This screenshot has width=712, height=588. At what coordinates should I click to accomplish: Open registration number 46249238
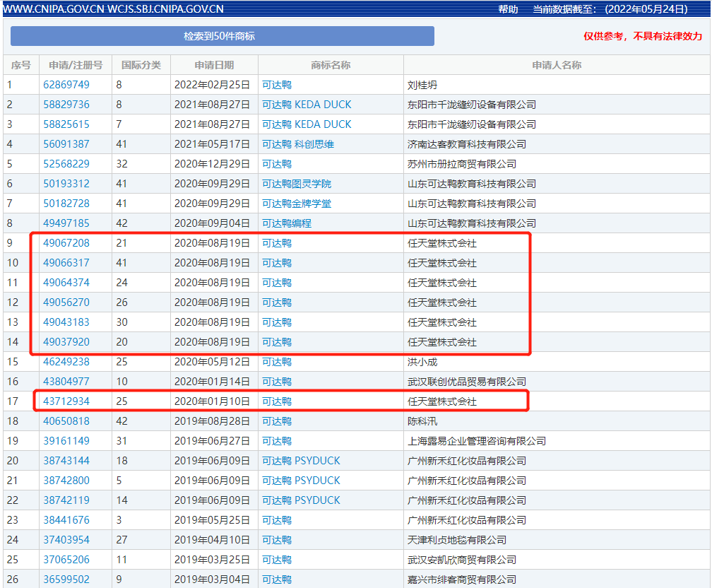pyautogui.click(x=66, y=362)
